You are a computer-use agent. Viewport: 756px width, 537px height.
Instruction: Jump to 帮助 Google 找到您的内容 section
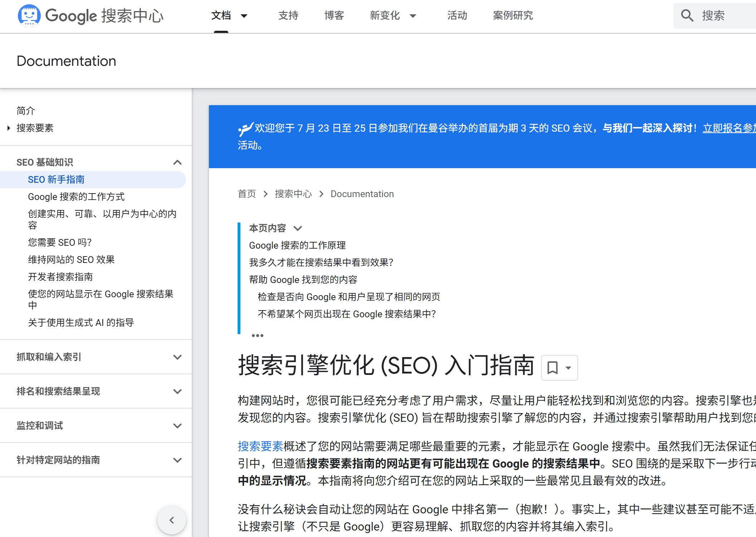click(x=303, y=280)
